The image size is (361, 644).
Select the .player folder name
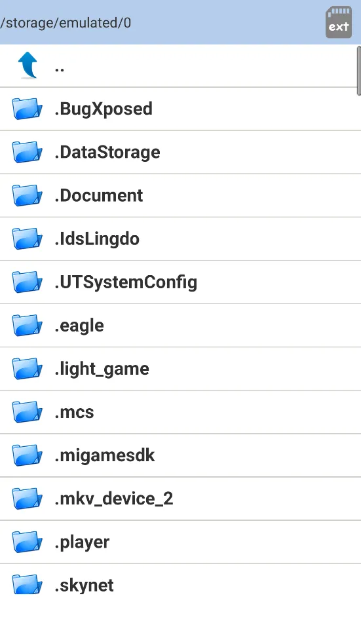click(82, 542)
